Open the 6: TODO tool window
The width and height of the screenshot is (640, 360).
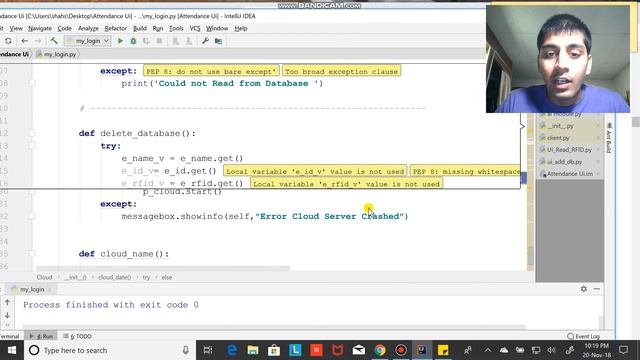(x=78, y=336)
